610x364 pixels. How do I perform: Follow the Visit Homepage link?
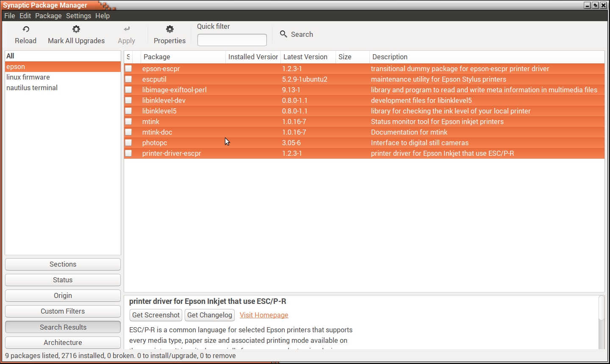(x=264, y=315)
